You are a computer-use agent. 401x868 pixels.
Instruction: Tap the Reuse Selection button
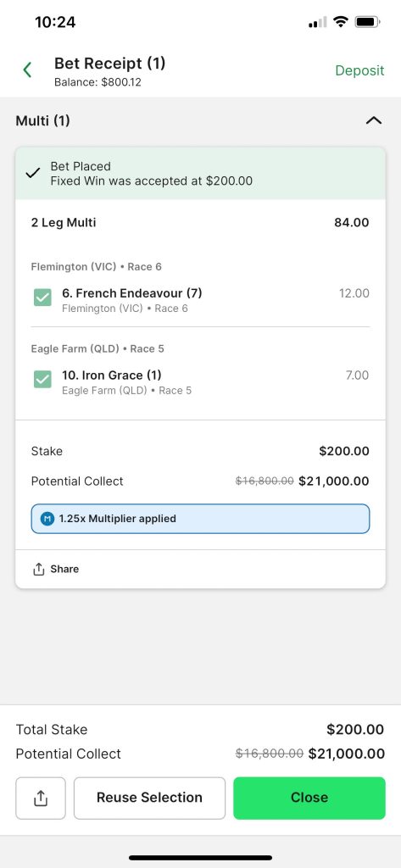click(149, 798)
